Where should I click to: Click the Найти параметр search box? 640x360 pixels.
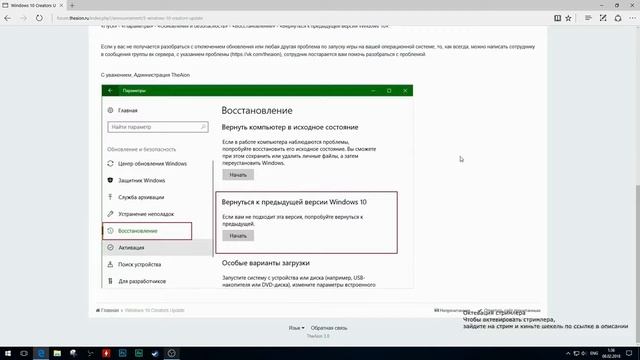(x=158, y=127)
